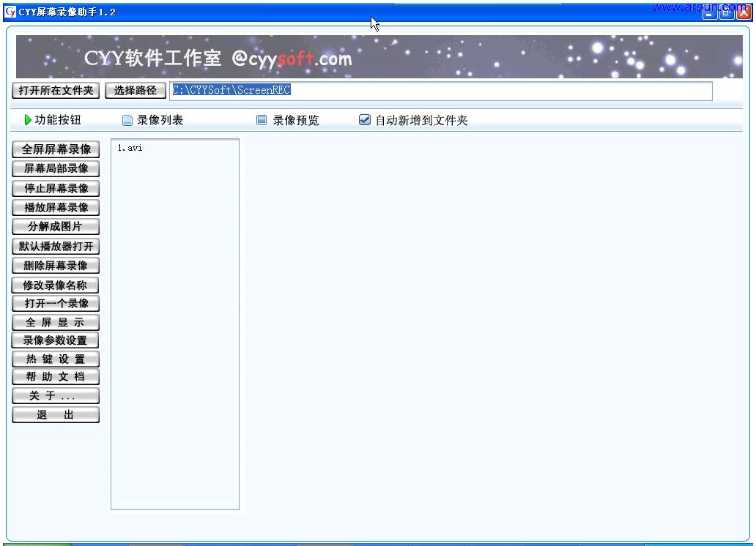Minimize the CYY屏幕录像助手 window
This screenshot has width=756, height=546.
point(709,12)
